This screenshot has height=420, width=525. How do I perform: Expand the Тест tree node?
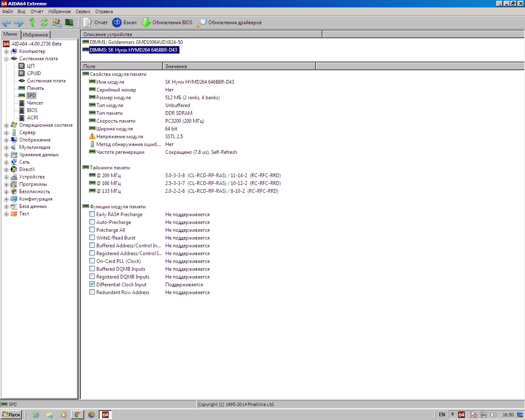pyautogui.click(x=6, y=214)
